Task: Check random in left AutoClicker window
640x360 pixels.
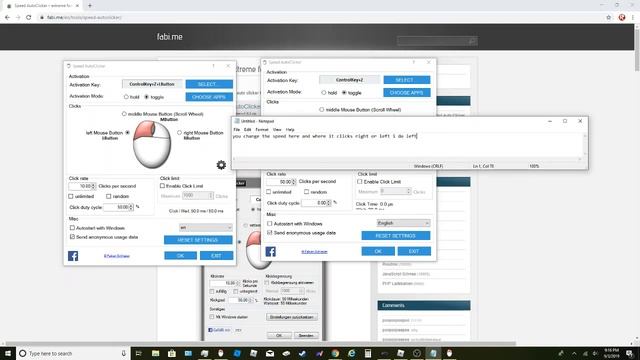Action: 109,196
